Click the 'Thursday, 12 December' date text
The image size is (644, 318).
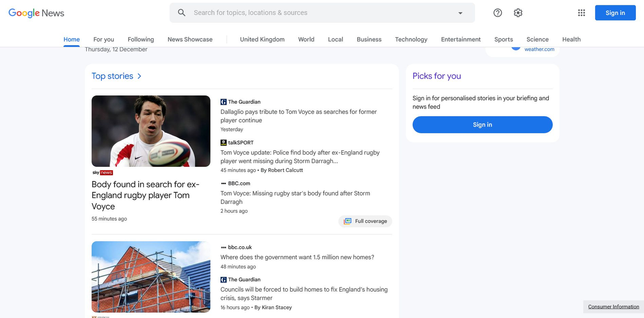click(x=116, y=50)
